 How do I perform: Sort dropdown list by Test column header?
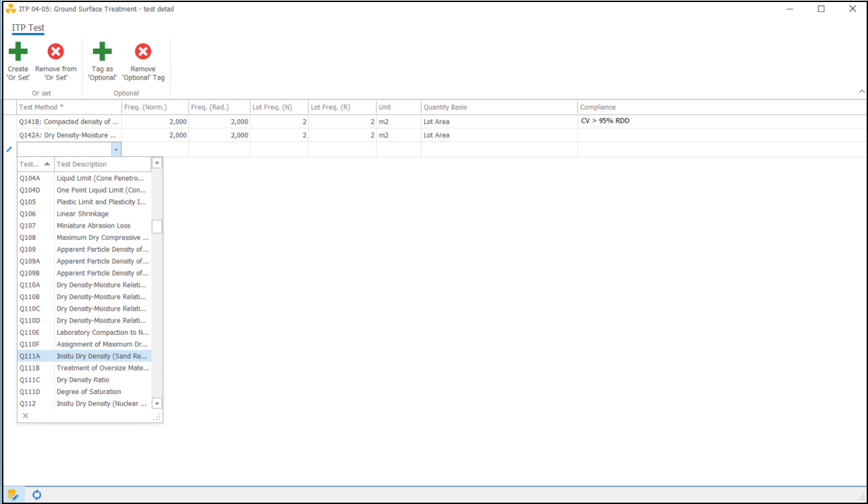coord(36,164)
